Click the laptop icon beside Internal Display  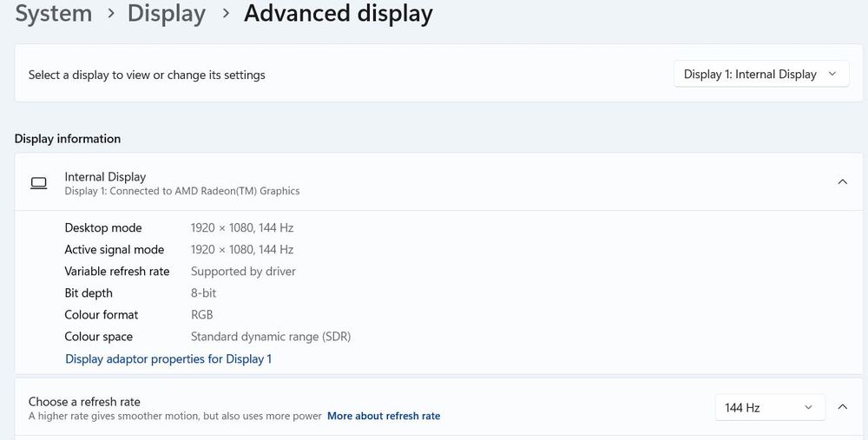pos(38,183)
